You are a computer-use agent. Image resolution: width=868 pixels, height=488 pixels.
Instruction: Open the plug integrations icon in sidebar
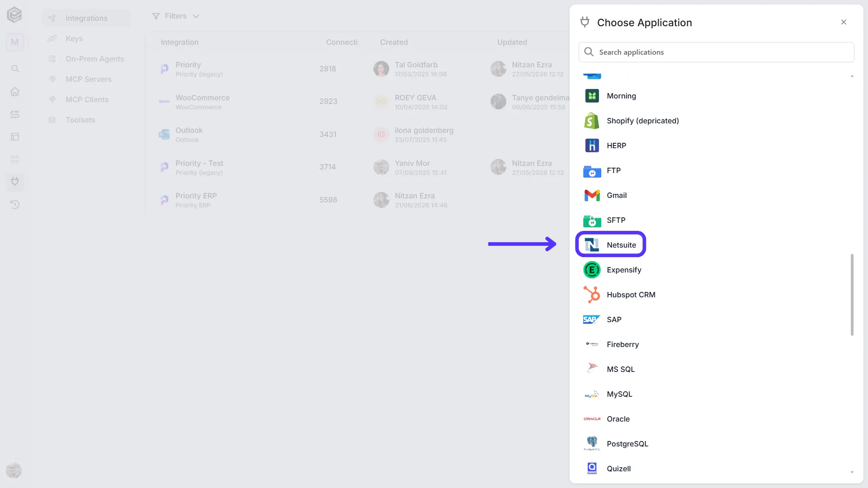pos(15,182)
